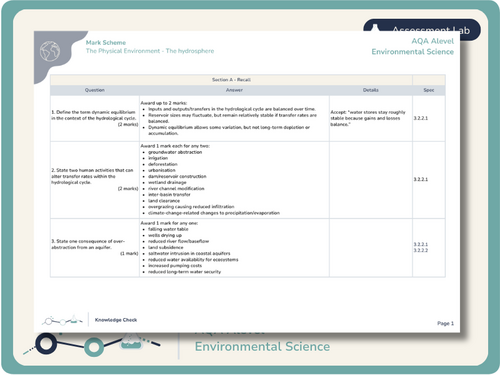The width and height of the screenshot is (500, 375).
Task: Click 'reduced river flow/baseflow' bullet
Action: pos(179,241)
